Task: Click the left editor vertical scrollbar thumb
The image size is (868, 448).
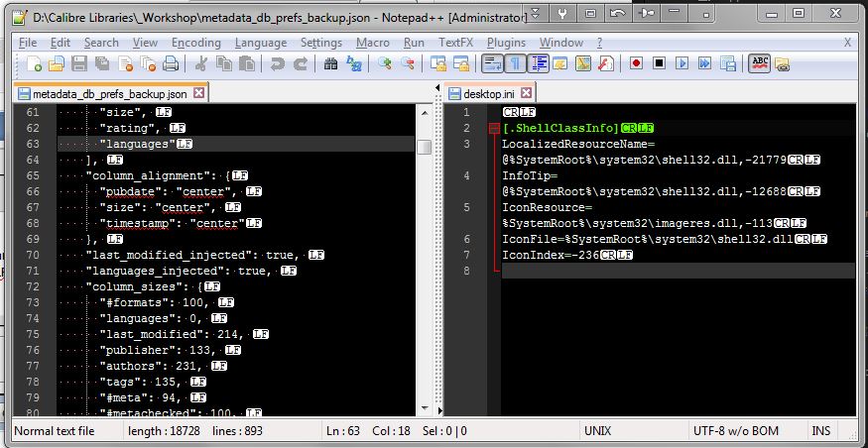Action: (x=425, y=147)
